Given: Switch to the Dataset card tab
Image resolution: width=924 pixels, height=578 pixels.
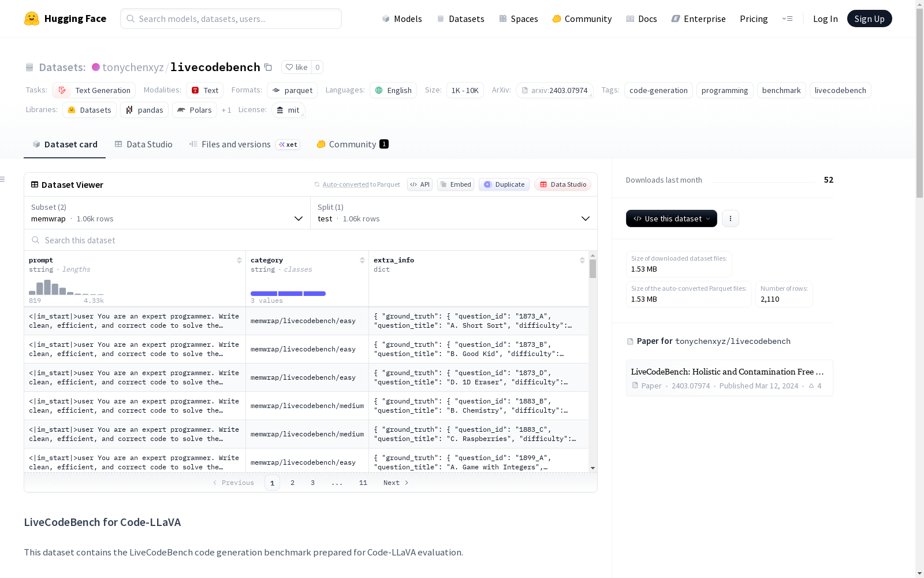Looking at the screenshot, I should coord(65,144).
